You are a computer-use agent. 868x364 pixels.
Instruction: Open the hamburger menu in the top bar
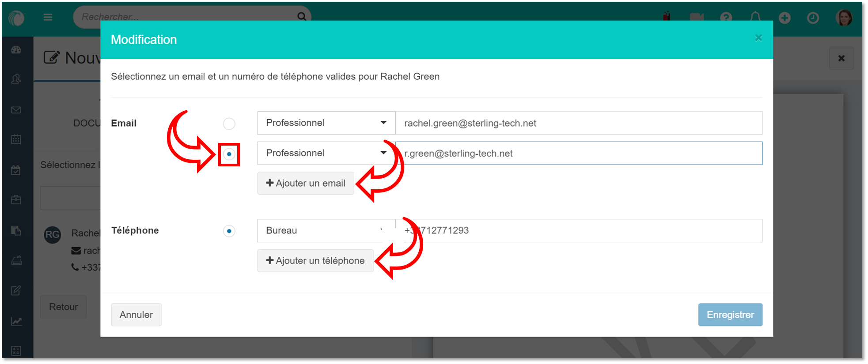(x=48, y=17)
